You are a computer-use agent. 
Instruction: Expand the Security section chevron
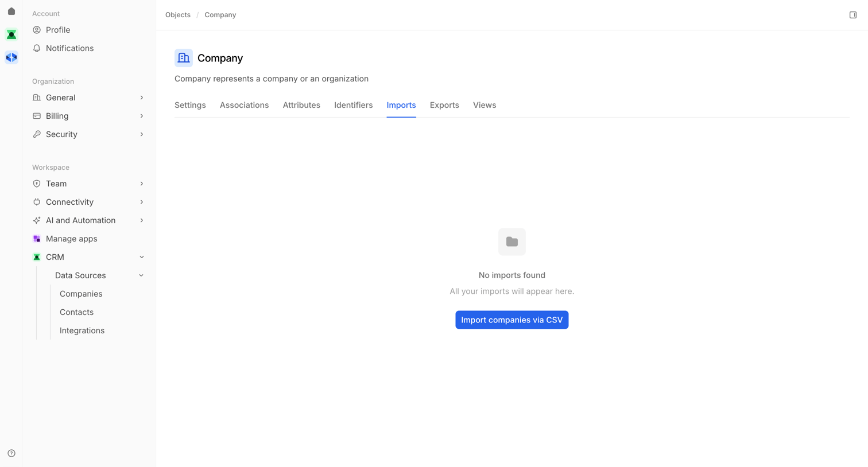pyautogui.click(x=142, y=134)
